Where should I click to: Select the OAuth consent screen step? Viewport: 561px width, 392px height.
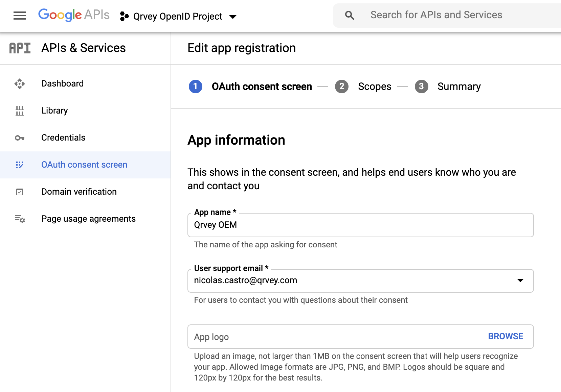point(262,87)
